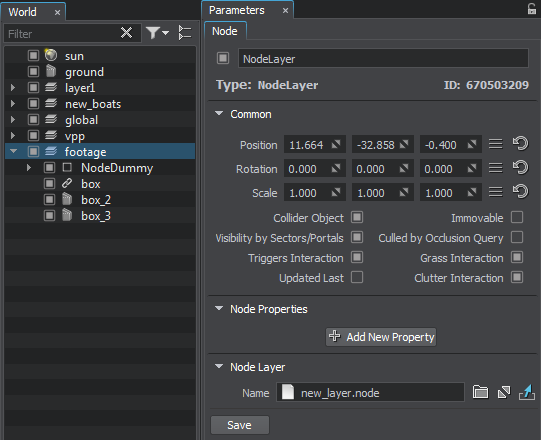Toggle the parameters panel lock icon
The width and height of the screenshot is (541, 440).
(532, 9)
